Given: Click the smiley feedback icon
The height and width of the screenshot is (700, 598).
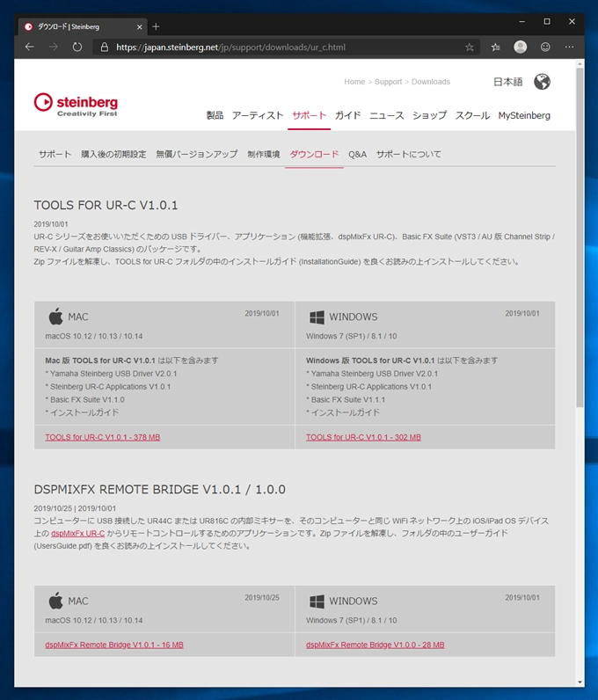Looking at the screenshot, I should (545, 47).
